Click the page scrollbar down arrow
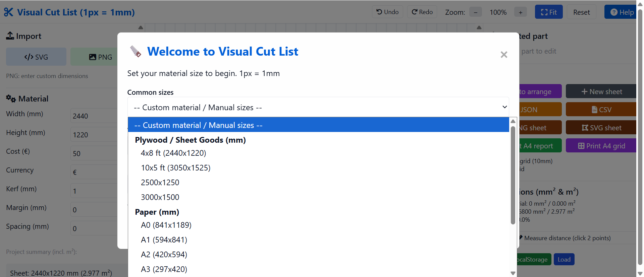Screen dimensions: 644x277 point(640,273)
